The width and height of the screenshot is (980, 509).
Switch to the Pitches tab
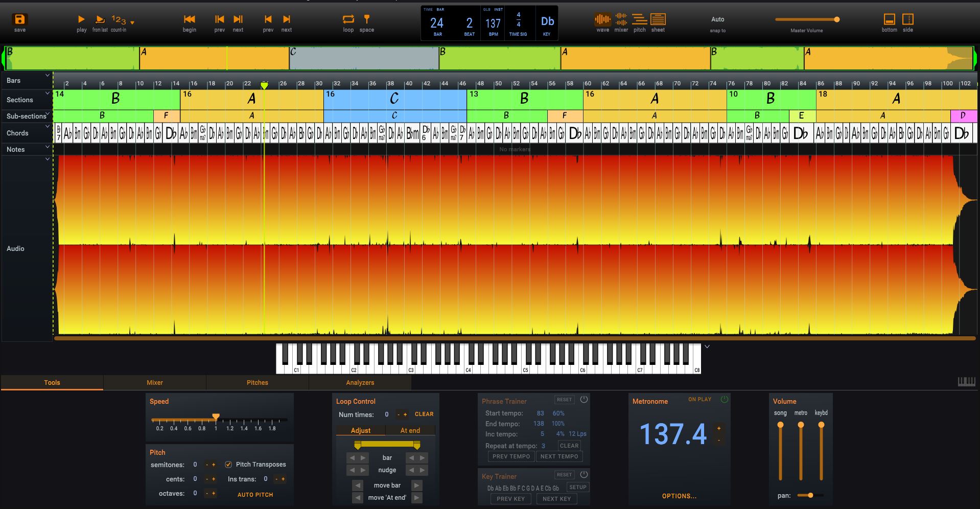click(x=257, y=382)
